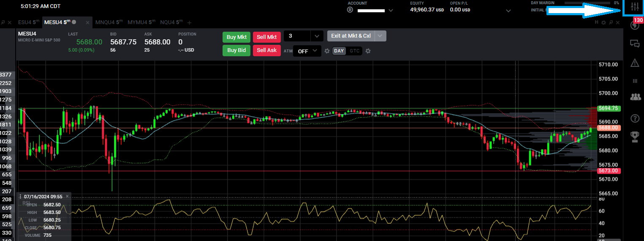Click the Bid price 5687.75

point(123,42)
